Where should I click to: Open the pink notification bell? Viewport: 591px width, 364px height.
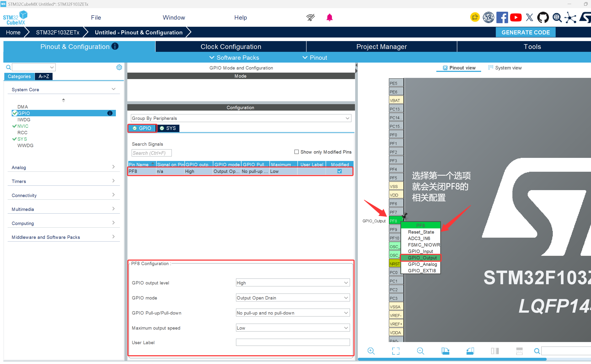click(x=329, y=17)
